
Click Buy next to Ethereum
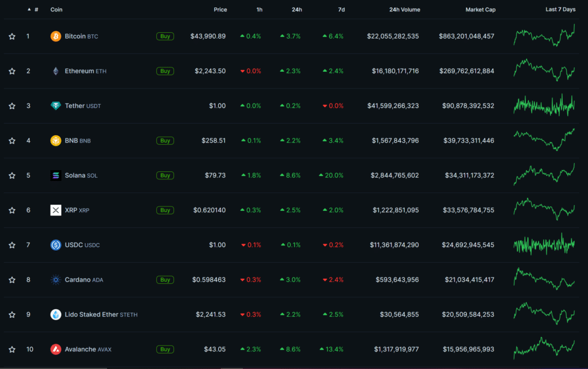165,71
